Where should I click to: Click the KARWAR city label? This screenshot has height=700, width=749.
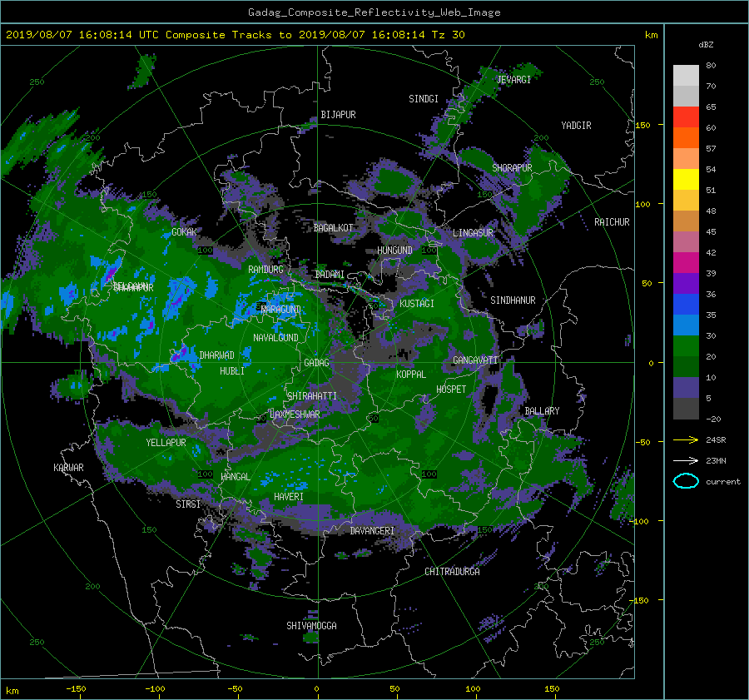(x=68, y=468)
